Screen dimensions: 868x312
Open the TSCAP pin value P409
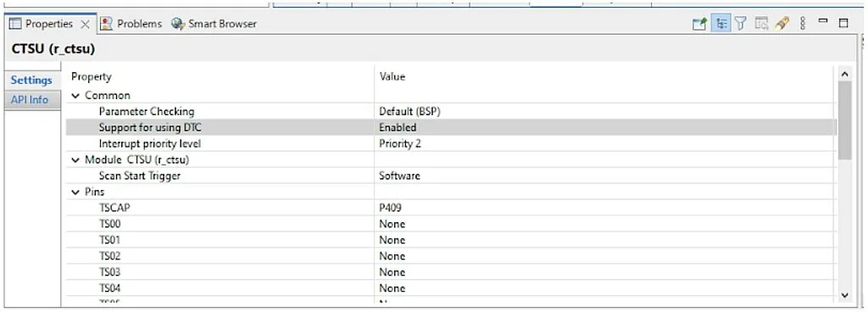pyautogui.click(x=390, y=208)
